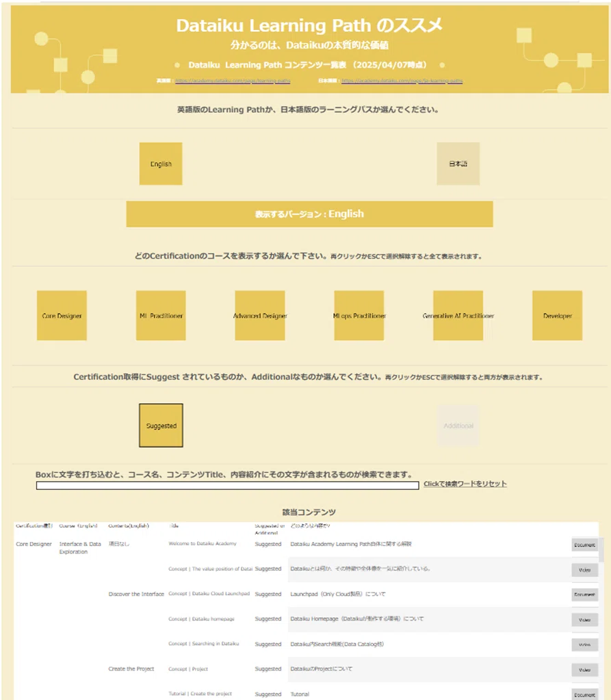This screenshot has height=700, width=611.
Task: Toggle the Suggested filter tile
Action: tap(161, 426)
